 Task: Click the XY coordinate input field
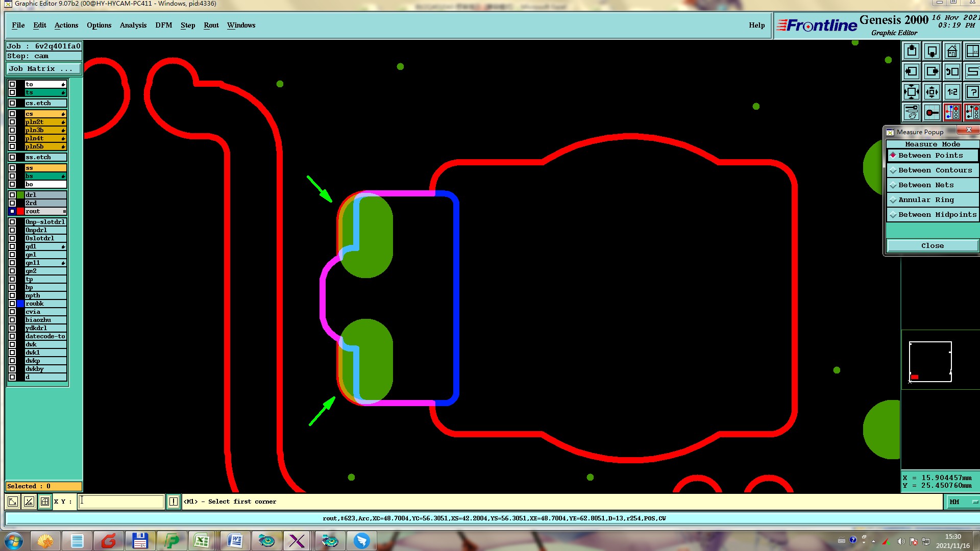(x=121, y=502)
